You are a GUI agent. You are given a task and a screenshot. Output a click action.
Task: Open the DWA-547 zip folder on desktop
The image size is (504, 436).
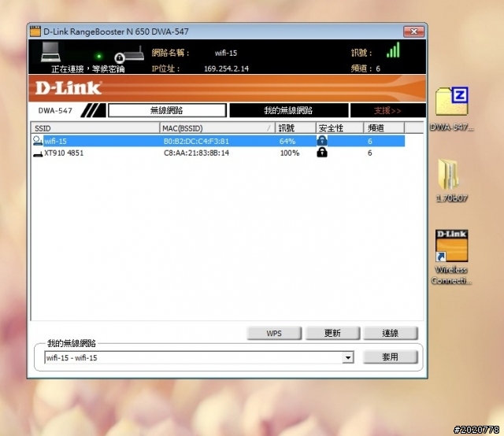[451, 109]
